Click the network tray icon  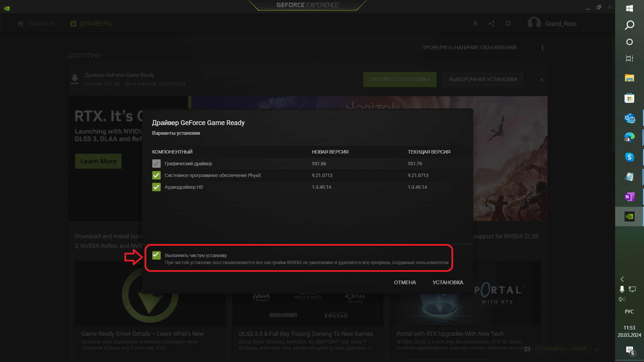coord(632,289)
